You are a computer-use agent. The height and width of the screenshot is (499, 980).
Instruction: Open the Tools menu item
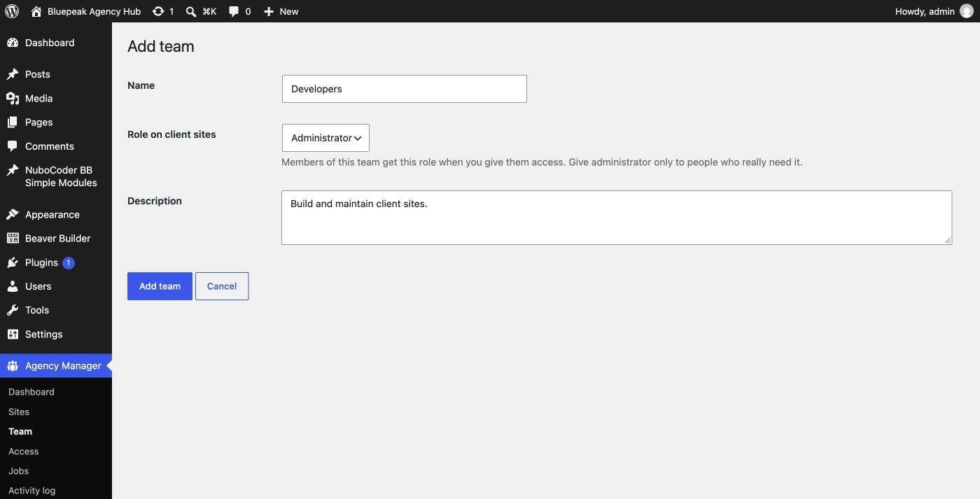tap(37, 310)
